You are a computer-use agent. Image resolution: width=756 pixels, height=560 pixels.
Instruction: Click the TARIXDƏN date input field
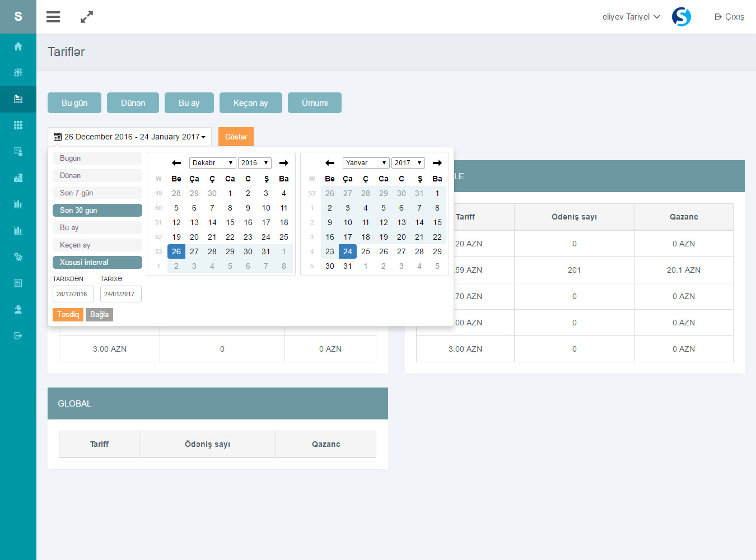pyautogui.click(x=73, y=294)
